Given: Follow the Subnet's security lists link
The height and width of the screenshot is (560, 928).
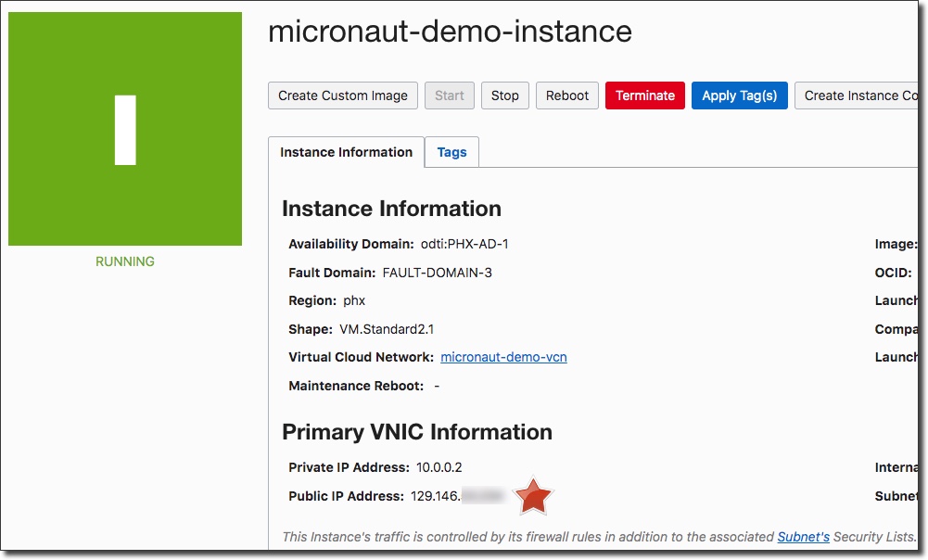Looking at the screenshot, I should [x=803, y=537].
